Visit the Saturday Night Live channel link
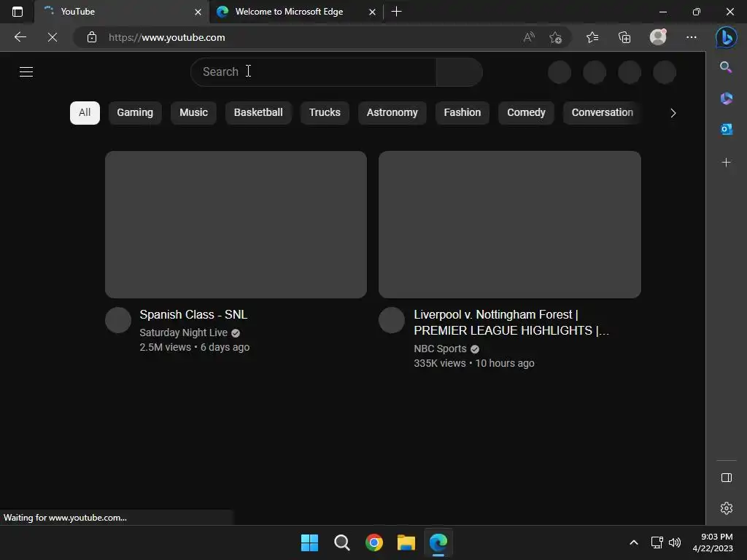747x560 pixels. (183, 332)
